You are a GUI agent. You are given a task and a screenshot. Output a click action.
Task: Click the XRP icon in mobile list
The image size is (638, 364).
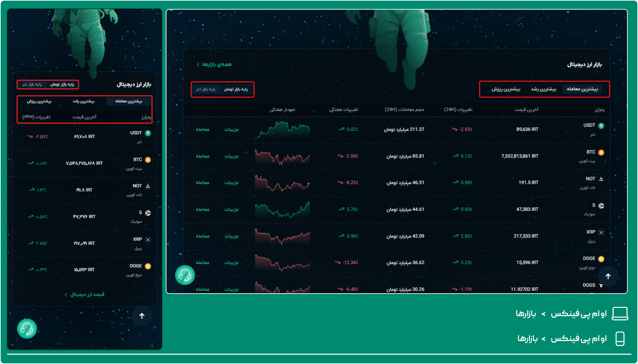[148, 240]
